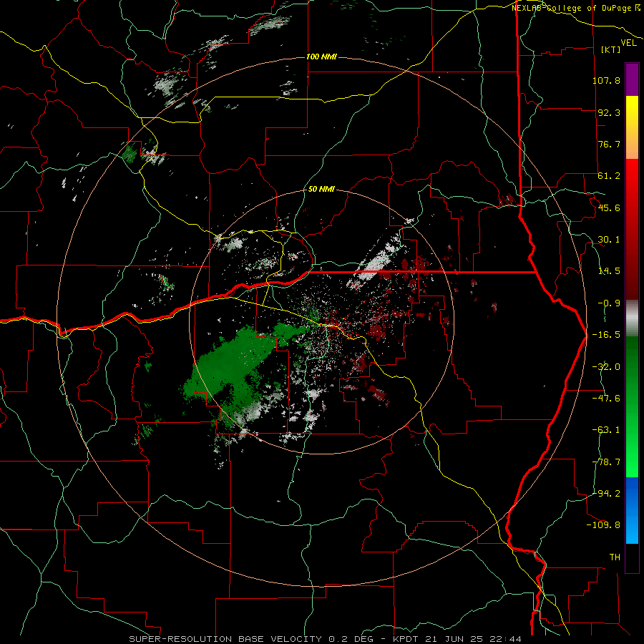Click the -16.5 velocity scale value
Viewport: 644px width, 644px height.
point(606,335)
